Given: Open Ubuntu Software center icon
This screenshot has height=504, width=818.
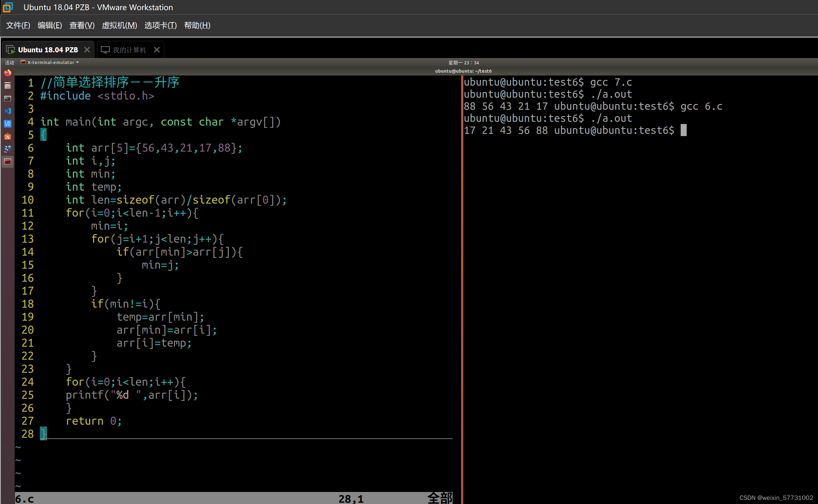Looking at the screenshot, I should (x=7, y=136).
